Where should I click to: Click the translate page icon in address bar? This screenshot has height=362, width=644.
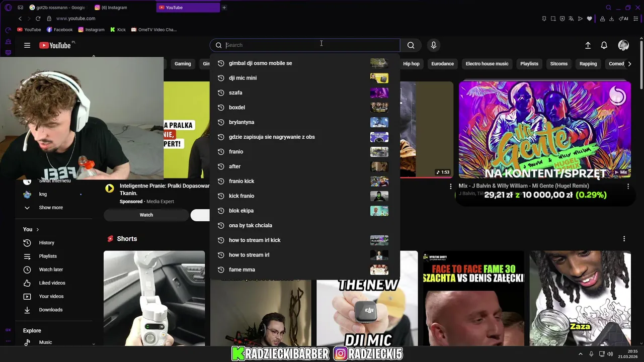point(571,19)
